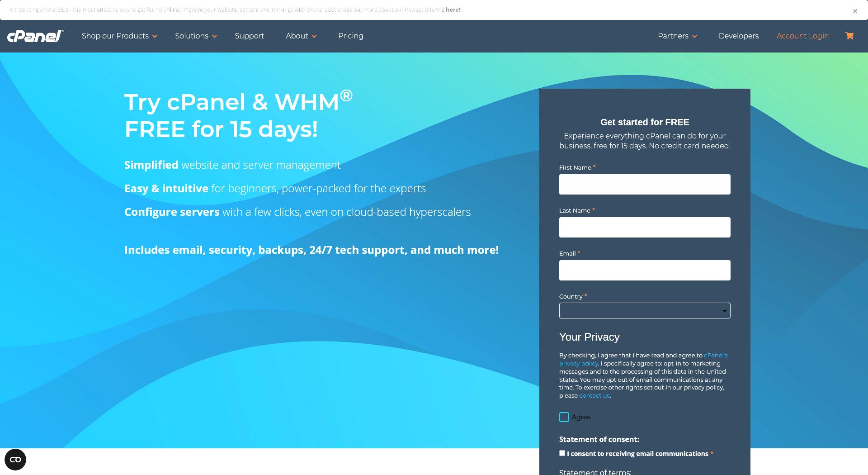Click the cPanel logo

35,36
